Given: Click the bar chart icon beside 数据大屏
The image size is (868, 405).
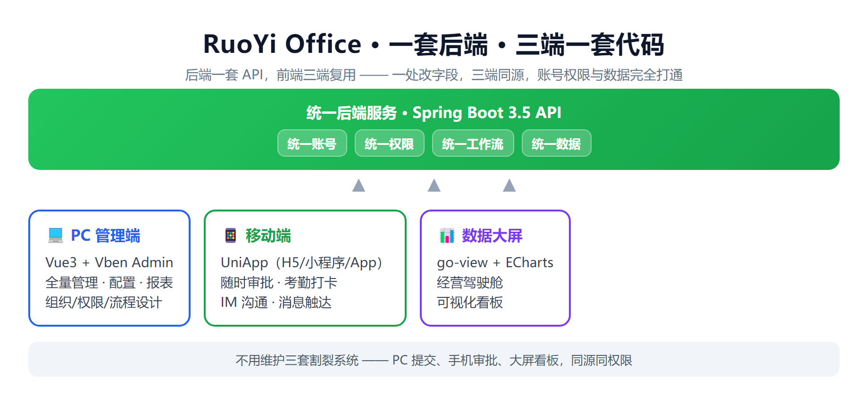Looking at the screenshot, I should pyautogui.click(x=447, y=235).
